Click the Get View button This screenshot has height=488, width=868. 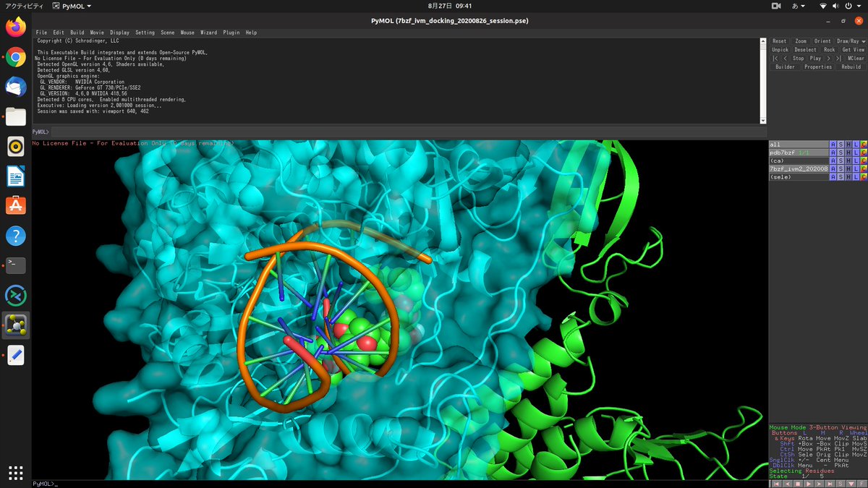pos(854,50)
